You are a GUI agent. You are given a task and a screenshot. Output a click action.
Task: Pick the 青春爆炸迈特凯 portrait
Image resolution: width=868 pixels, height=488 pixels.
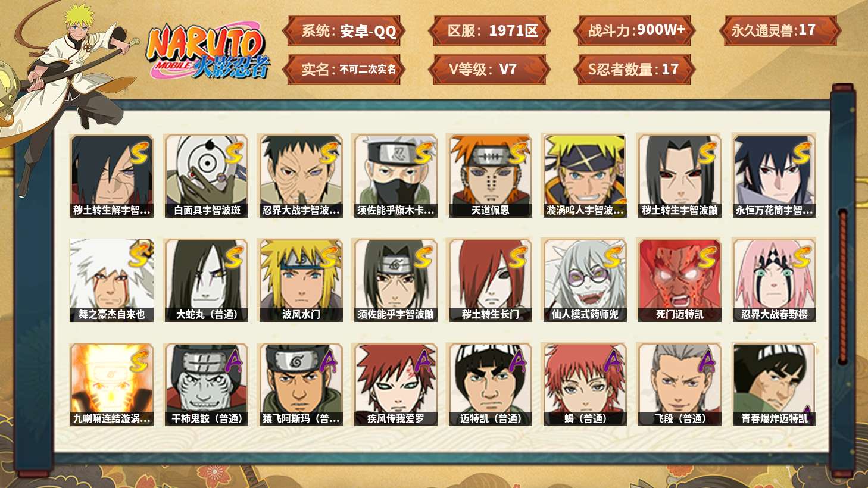774,384
